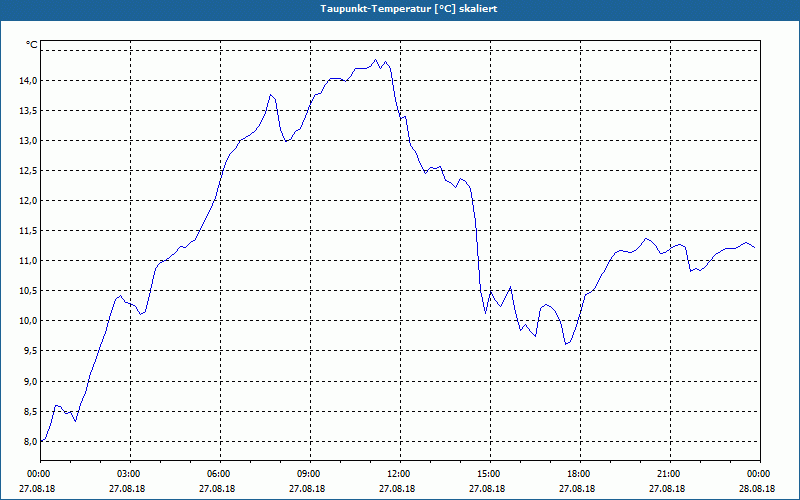Click the 28.08.18 date label
Image resolution: width=800 pixels, height=500 pixels.
757,489
